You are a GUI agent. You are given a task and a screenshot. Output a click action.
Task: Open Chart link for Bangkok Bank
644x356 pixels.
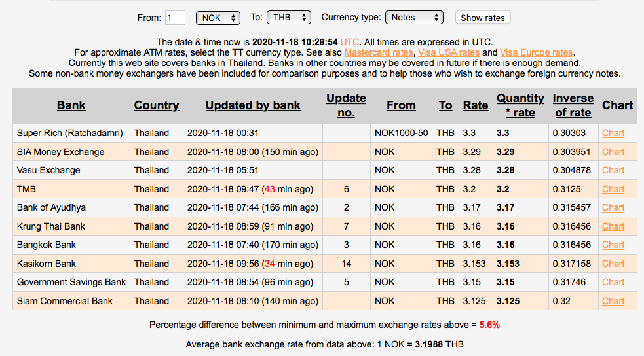coord(613,245)
